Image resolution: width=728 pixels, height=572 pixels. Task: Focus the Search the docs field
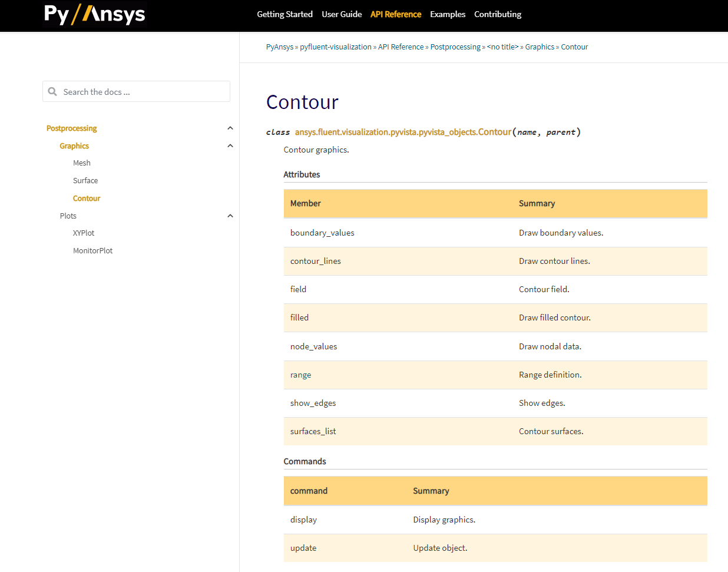click(136, 91)
